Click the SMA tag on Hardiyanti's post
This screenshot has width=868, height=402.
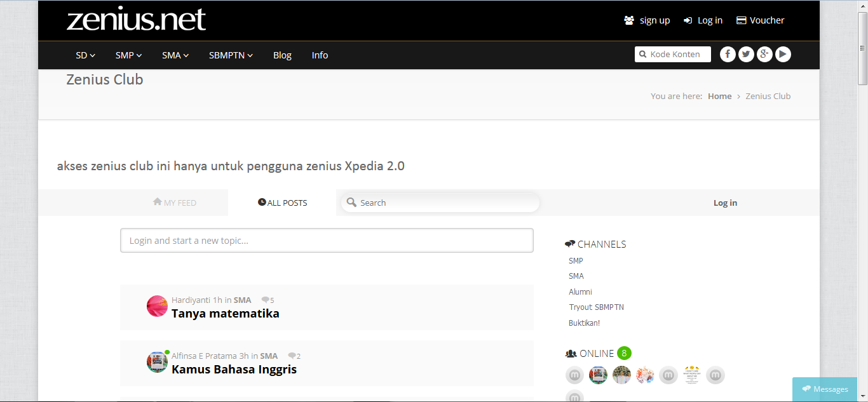tap(242, 300)
